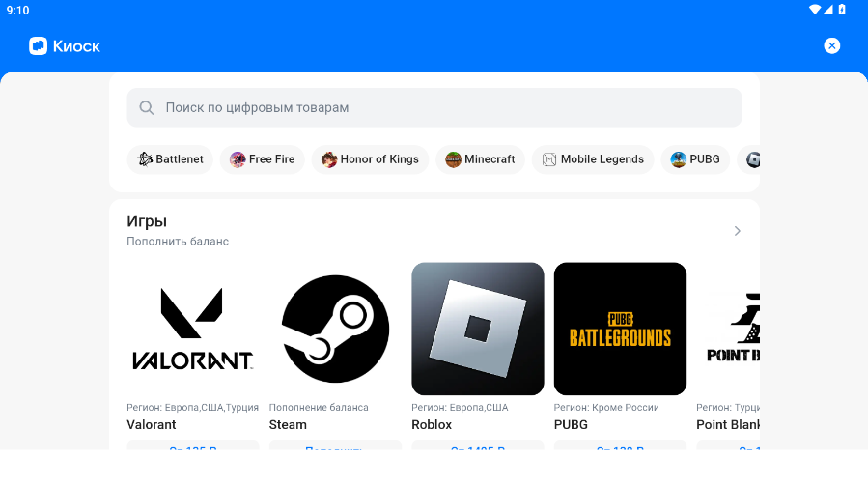Click the partially visible chip after PUBG
The image size is (868, 489).
click(x=750, y=159)
